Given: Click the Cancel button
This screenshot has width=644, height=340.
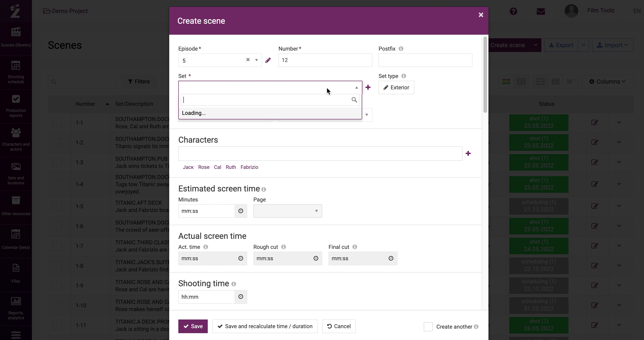Looking at the screenshot, I should (x=339, y=326).
